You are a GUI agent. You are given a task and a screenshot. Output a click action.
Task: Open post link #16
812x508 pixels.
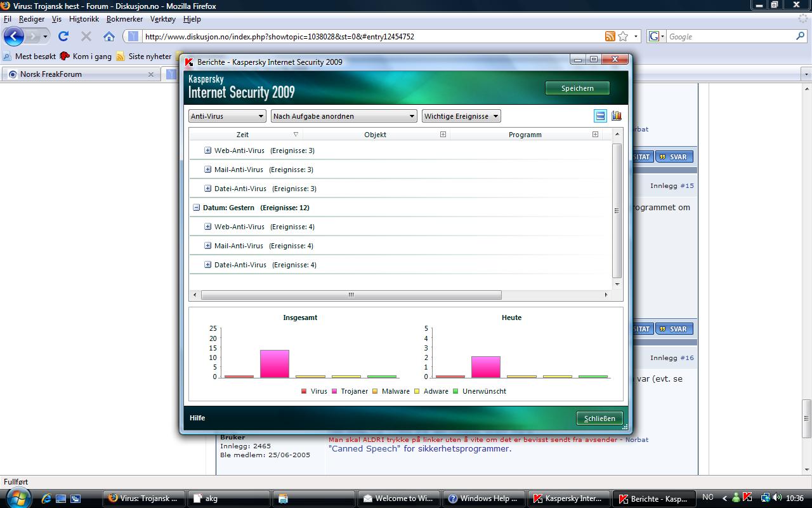click(x=687, y=358)
